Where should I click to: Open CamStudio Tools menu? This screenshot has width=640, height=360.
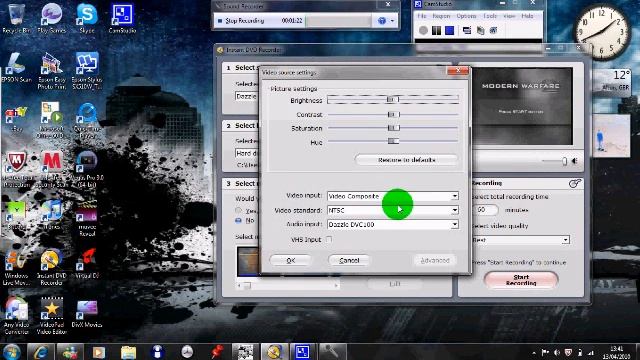(x=490, y=16)
